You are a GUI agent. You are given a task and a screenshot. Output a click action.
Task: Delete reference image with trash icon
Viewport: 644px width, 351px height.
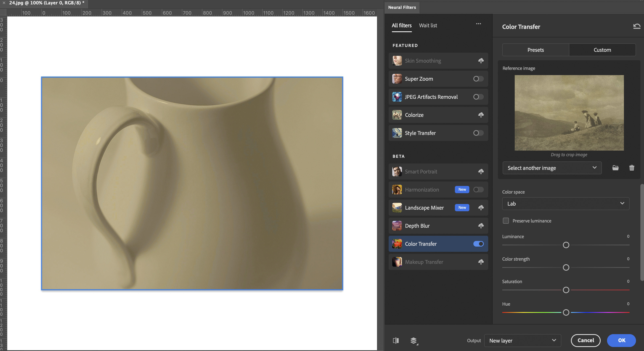(632, 168)
